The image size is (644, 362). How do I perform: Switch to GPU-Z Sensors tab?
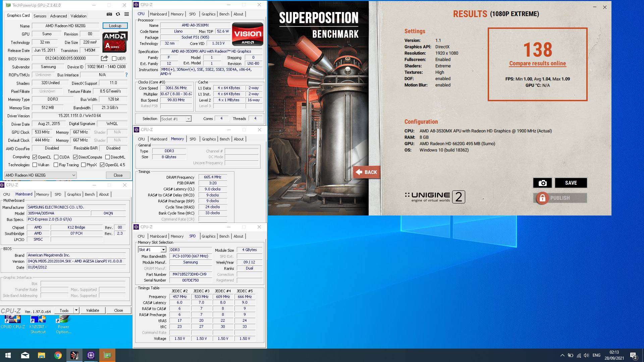point(40,16)
